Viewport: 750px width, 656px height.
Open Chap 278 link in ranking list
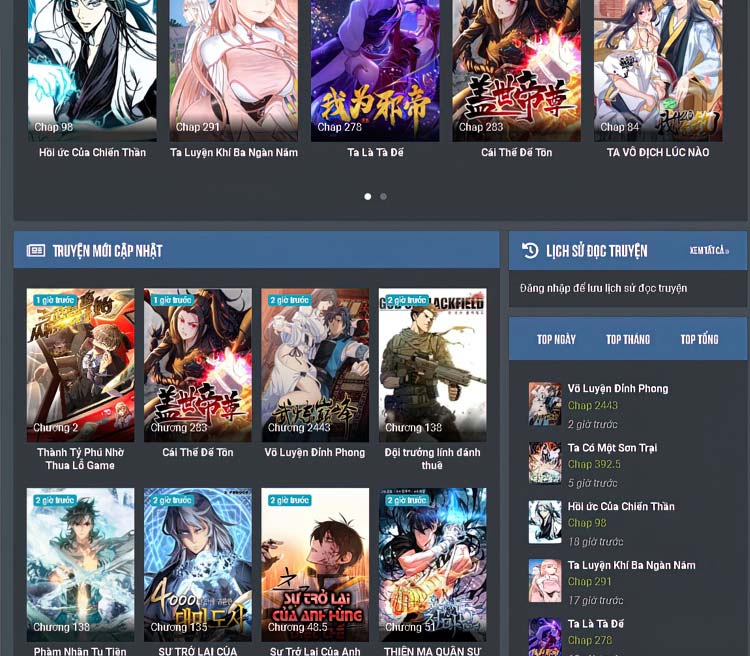590,640
